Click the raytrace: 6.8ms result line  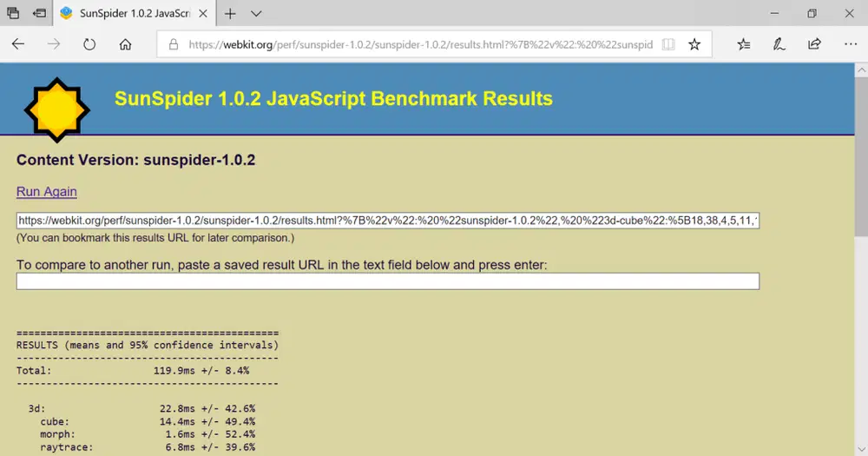148,447
